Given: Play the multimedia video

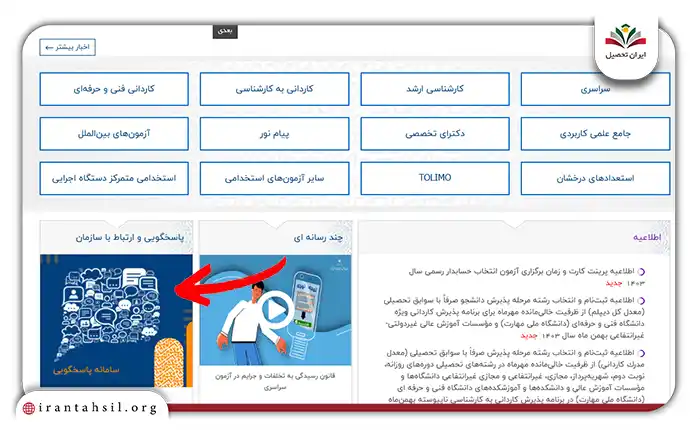Looking at the screenshot, I should (x=275, y=310).
